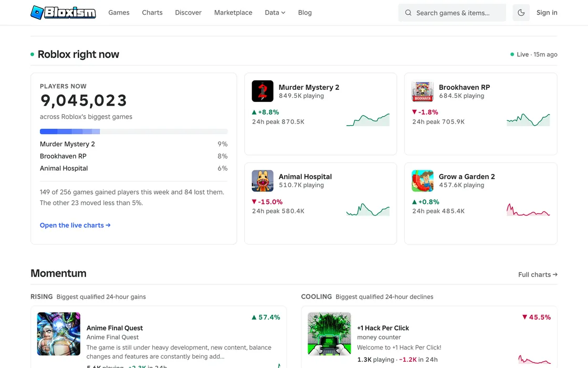The image size is (588, 368).
Task: Click Grow a Garden 2 card title
Action: [467, 177]
